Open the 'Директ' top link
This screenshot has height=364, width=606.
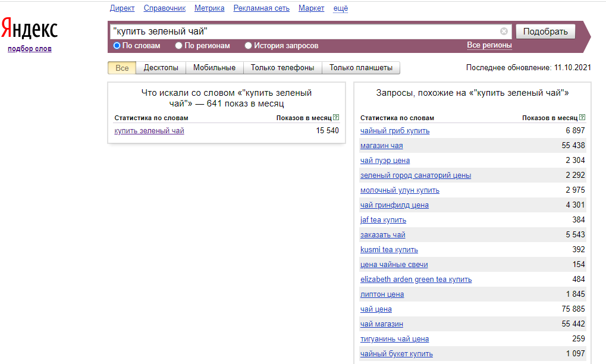tap(122, 8)
